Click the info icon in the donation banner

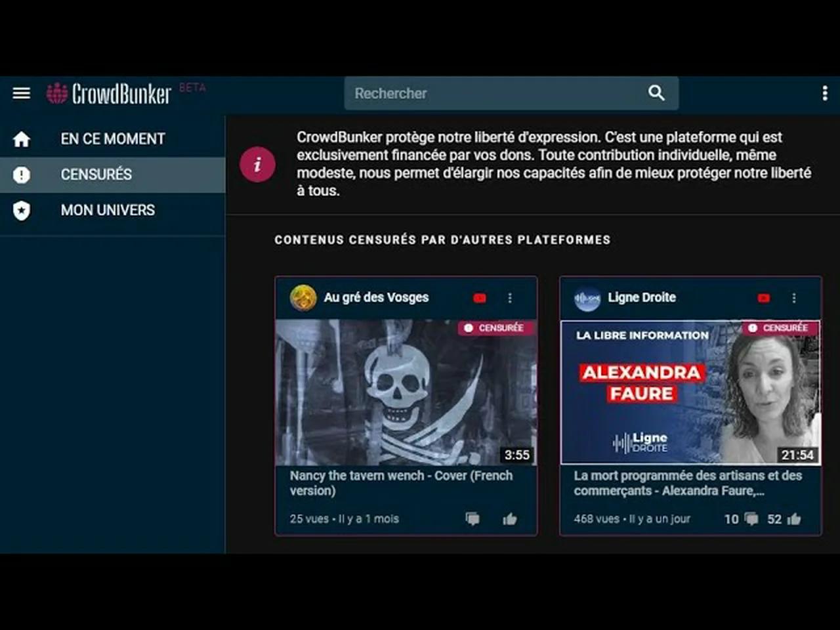(257, 165)
